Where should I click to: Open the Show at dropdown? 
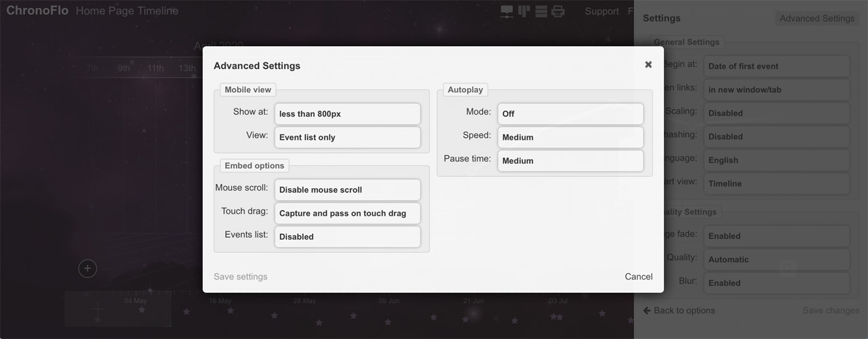pos(347,114)
